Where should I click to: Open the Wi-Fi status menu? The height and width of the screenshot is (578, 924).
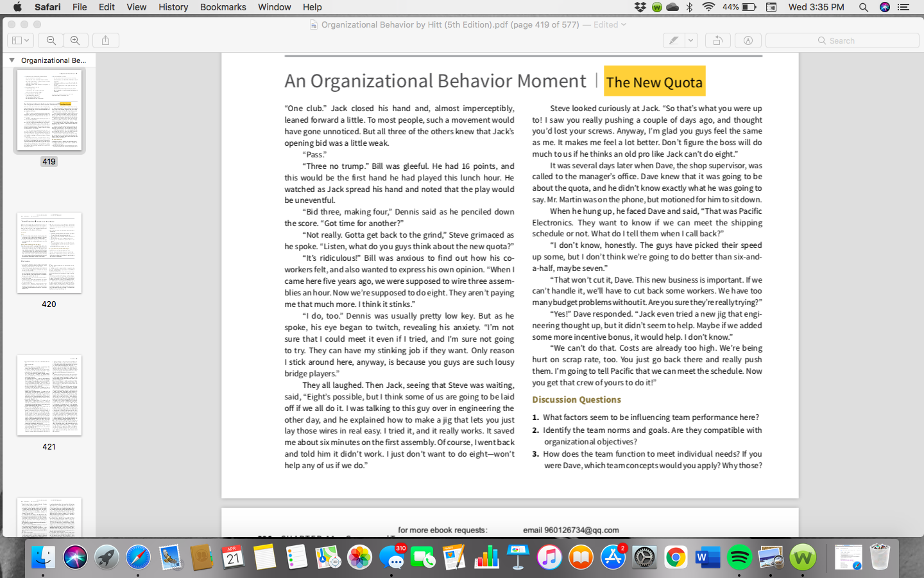(x=708, y=7)
